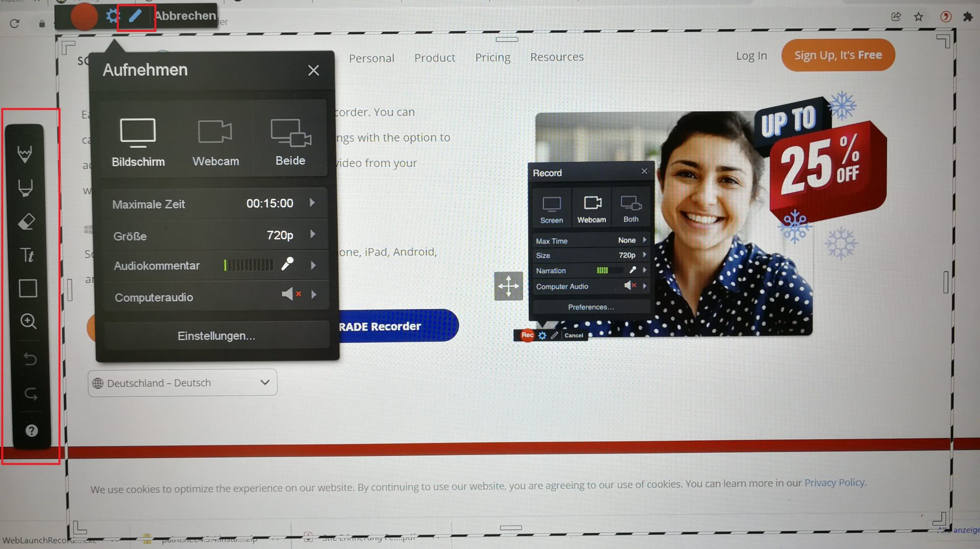
Task: Open the Pricing menu item
Action: 492,57
